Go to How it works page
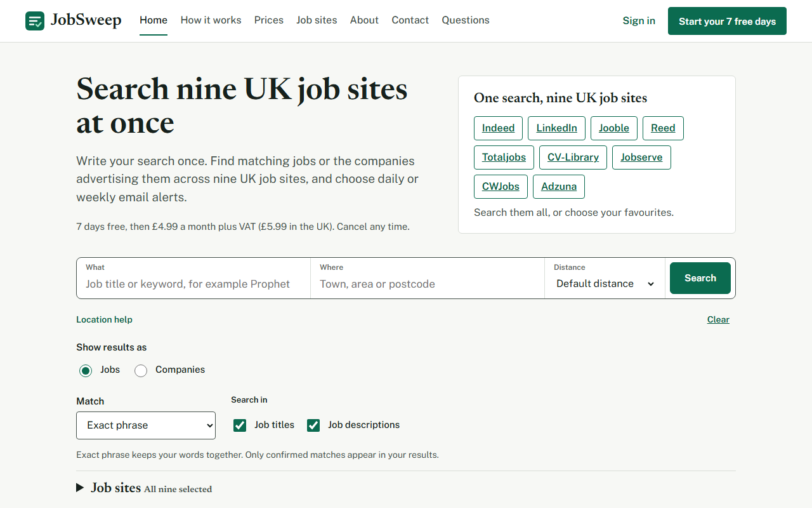This screenshot has width=812, height=508. [x=211, y=20]
